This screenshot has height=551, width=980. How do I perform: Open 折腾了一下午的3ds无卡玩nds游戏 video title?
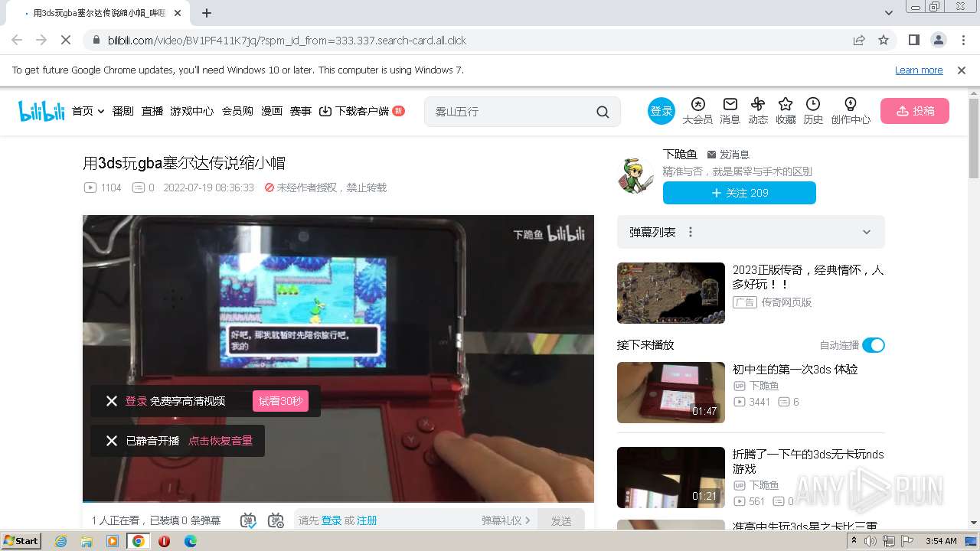[808, 461]
